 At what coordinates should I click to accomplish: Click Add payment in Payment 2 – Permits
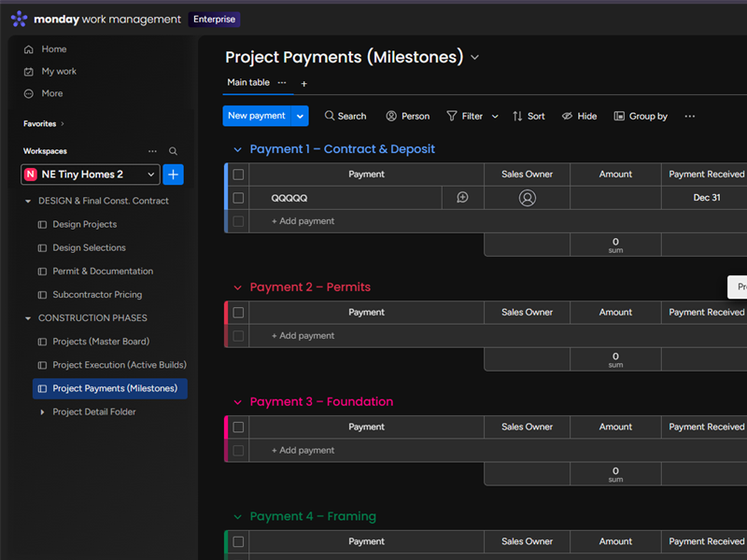click(x=303, y=336)
